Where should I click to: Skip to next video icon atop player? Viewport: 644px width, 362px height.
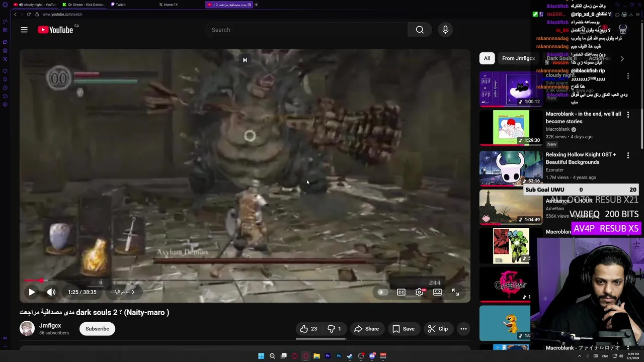245,60
